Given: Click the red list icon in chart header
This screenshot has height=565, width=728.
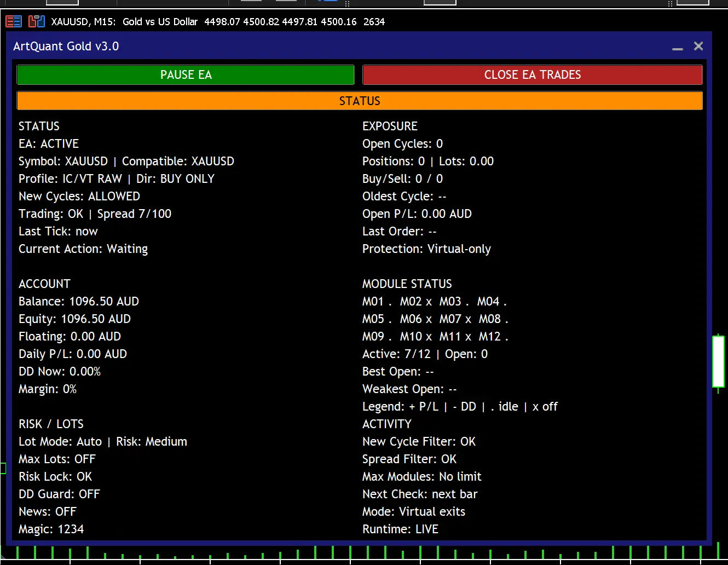Looking at the screenshot, I should (14, 21).
